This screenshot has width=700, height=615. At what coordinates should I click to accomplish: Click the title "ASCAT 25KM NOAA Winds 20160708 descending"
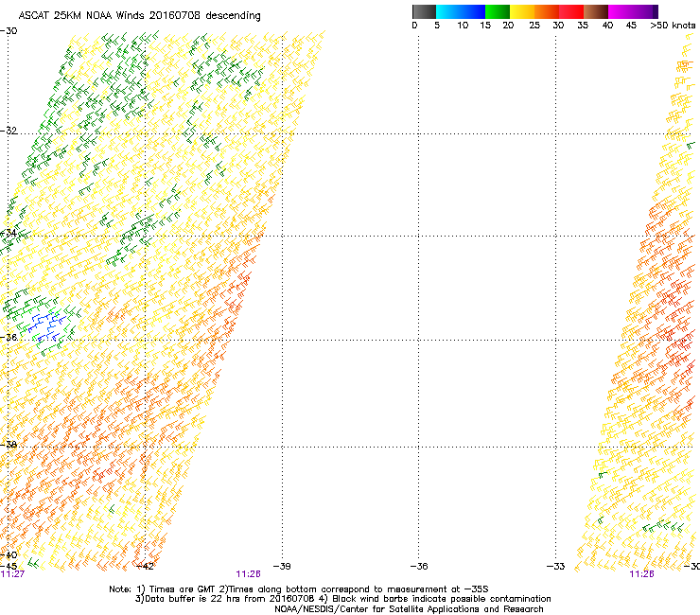point(139,16)
